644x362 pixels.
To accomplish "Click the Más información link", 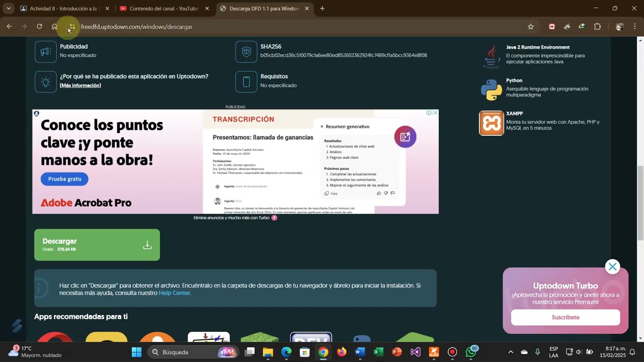I will (80, 85).
